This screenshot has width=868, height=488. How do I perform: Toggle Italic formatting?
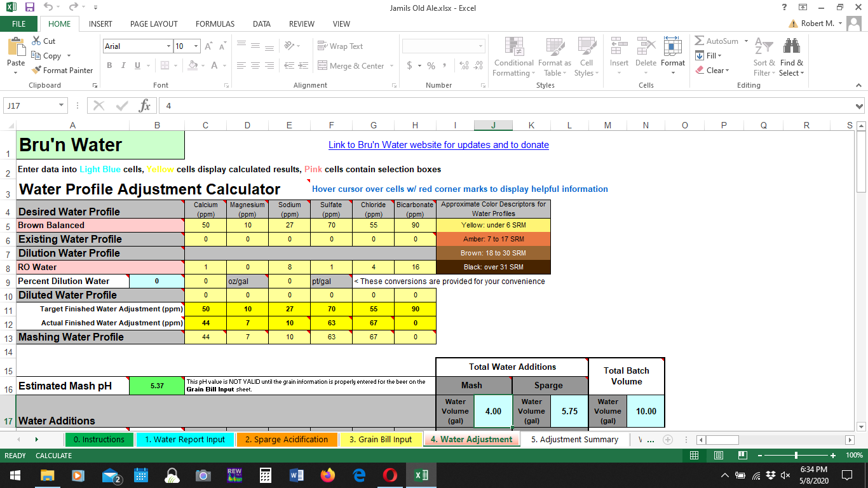click(123, 65)
